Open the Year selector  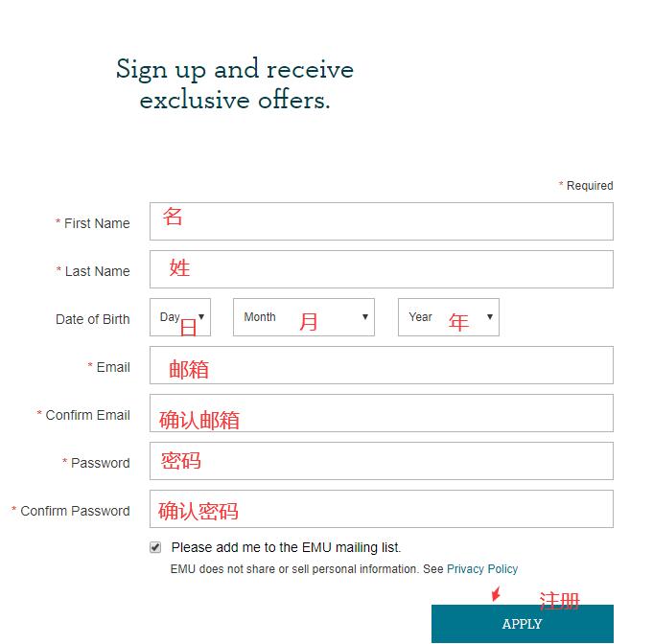(448, 317)
